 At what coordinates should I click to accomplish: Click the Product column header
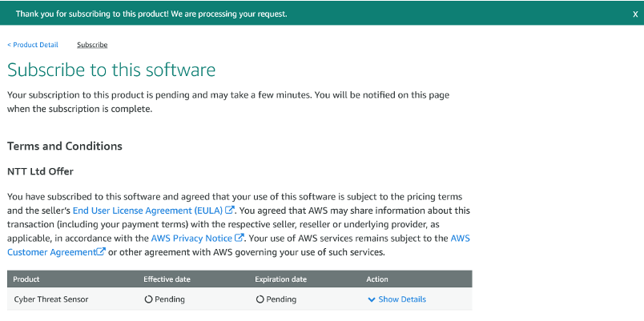point(26,279)
